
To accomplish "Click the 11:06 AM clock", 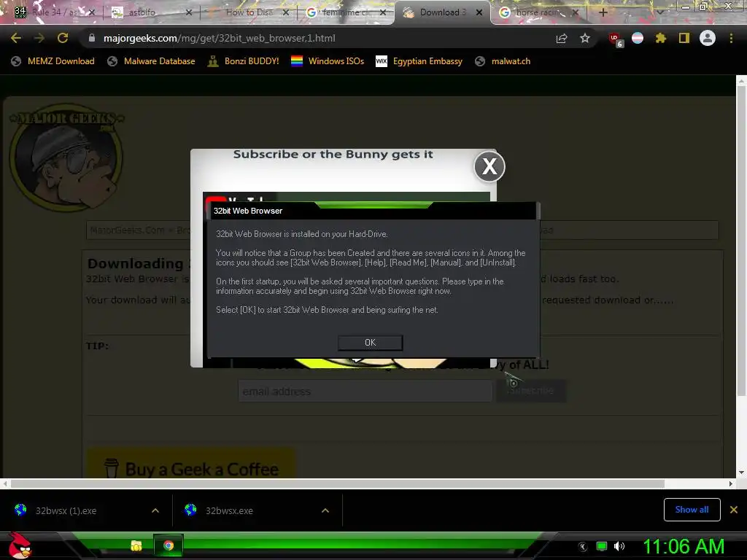I will point(684,546).
